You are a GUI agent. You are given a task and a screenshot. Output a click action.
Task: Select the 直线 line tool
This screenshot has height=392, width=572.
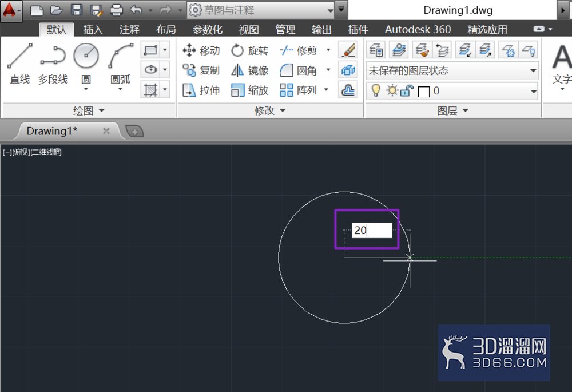pos(19,63)
